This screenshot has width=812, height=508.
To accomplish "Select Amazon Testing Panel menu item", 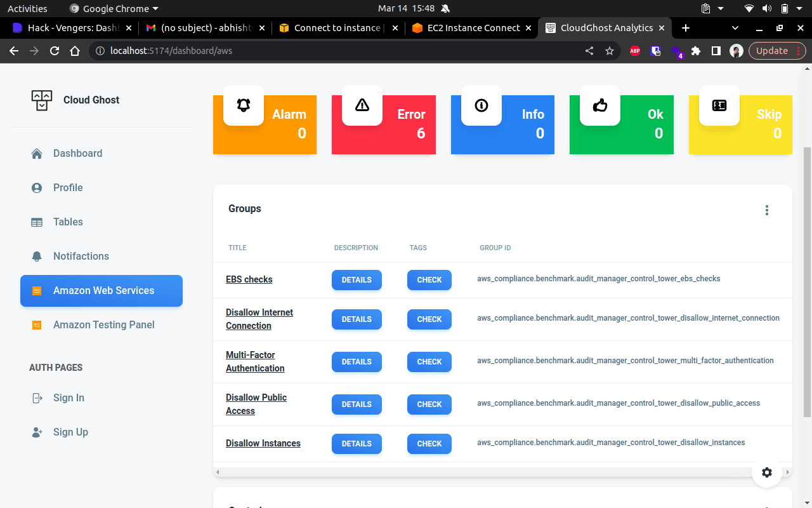I will [x=101, y=325].
